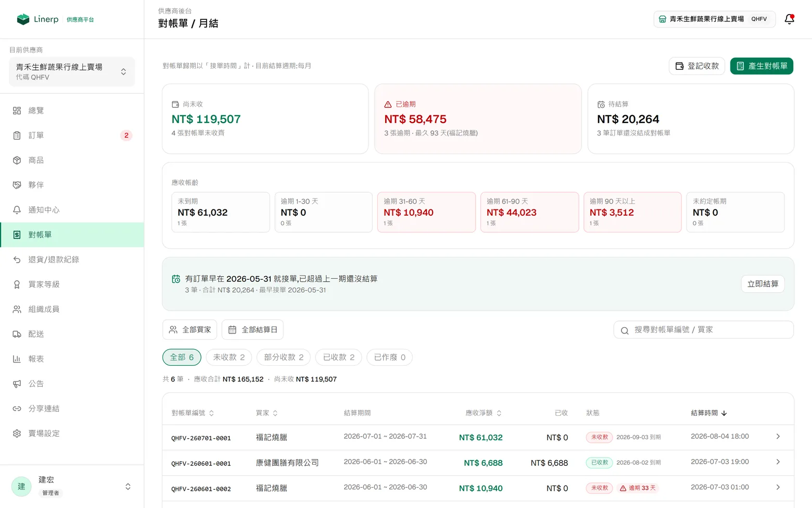The height and width of the screenshot is (508, 812).
Task: Click the 逾期 31-60 天 aging card
Action: pos(426,212)
